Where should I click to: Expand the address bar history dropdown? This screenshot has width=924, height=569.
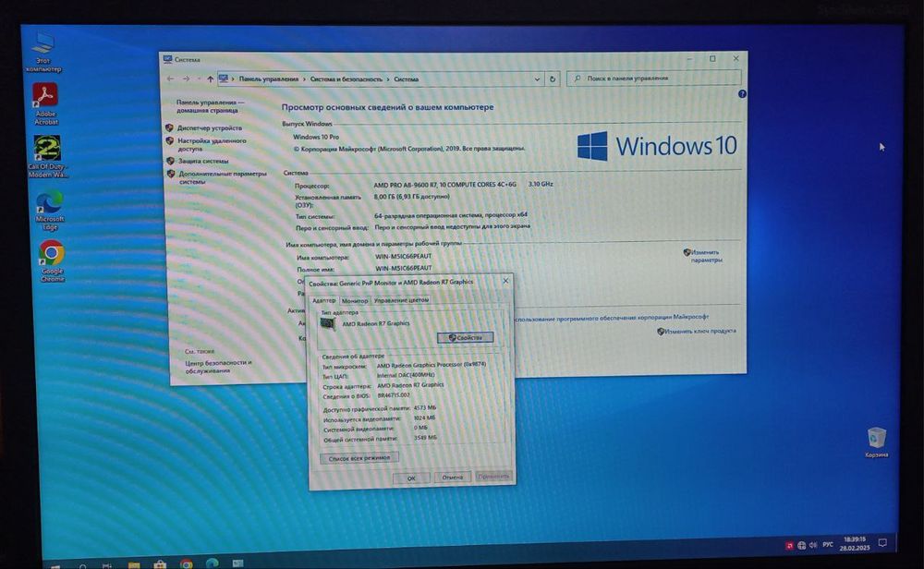tap(537, 79)
